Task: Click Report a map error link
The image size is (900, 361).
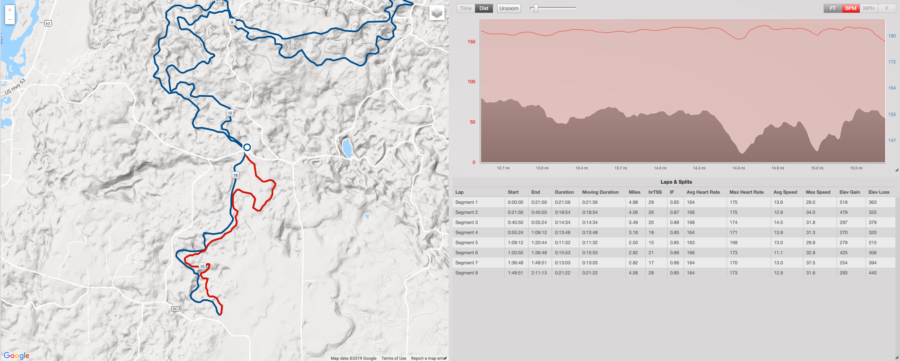Action: 428,358
